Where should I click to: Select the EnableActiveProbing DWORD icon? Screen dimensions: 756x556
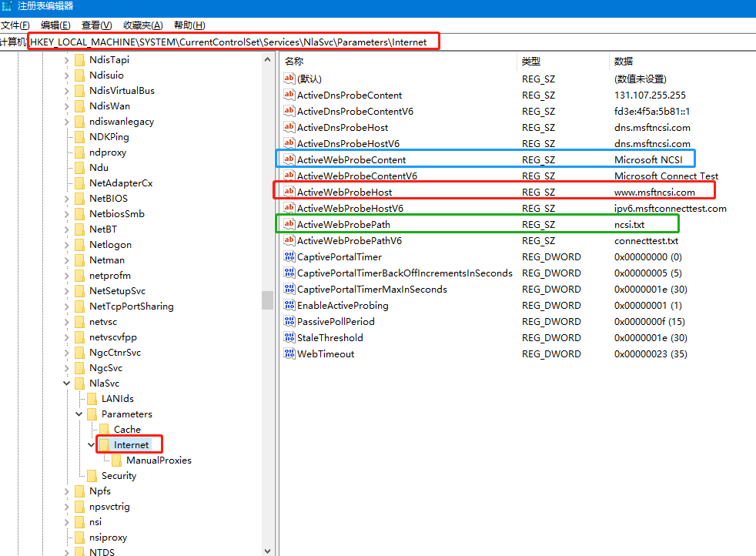point(289,305)
